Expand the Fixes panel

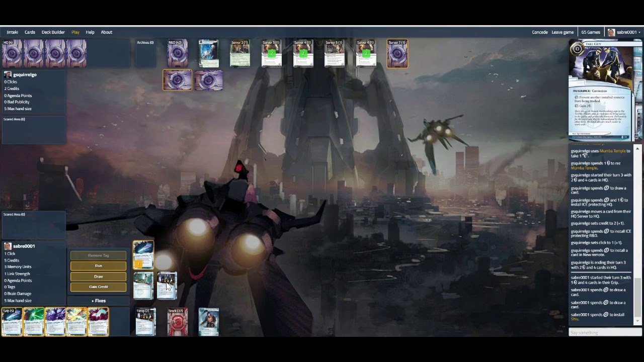98,301
